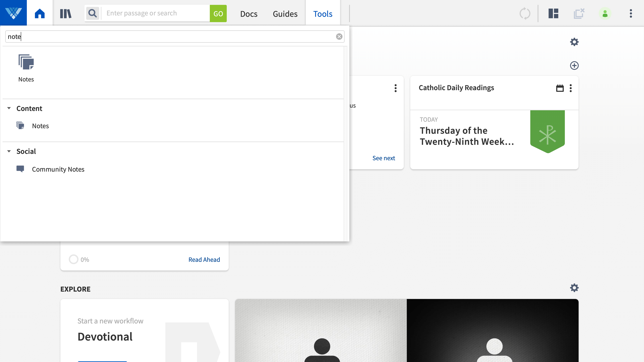This screenshot has width=644, height=362.
Task: Open the top-right overflow menu
Action: coord(631,13)
